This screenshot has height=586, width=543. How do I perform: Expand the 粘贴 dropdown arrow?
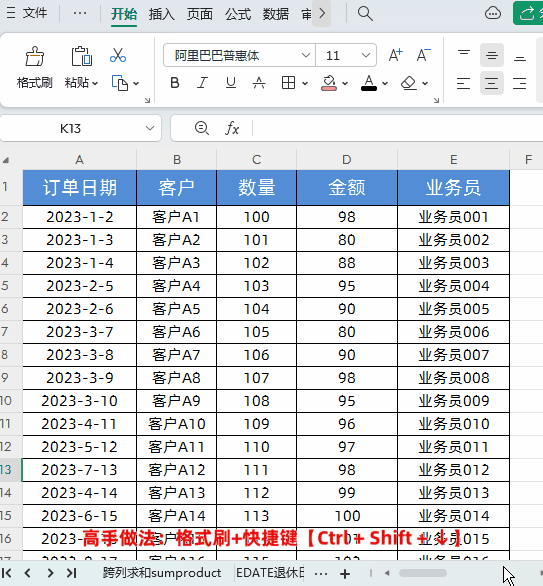(x=95, y=83)
